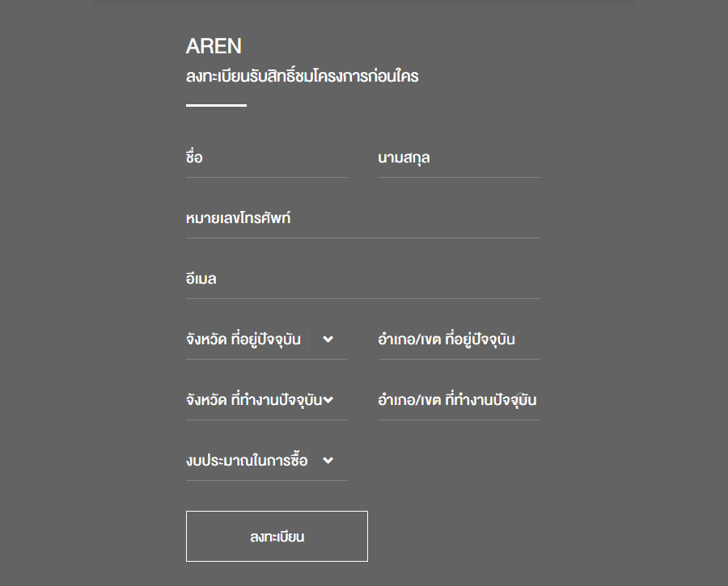
Task: Click white divider line under the heading
Action: 216,105
